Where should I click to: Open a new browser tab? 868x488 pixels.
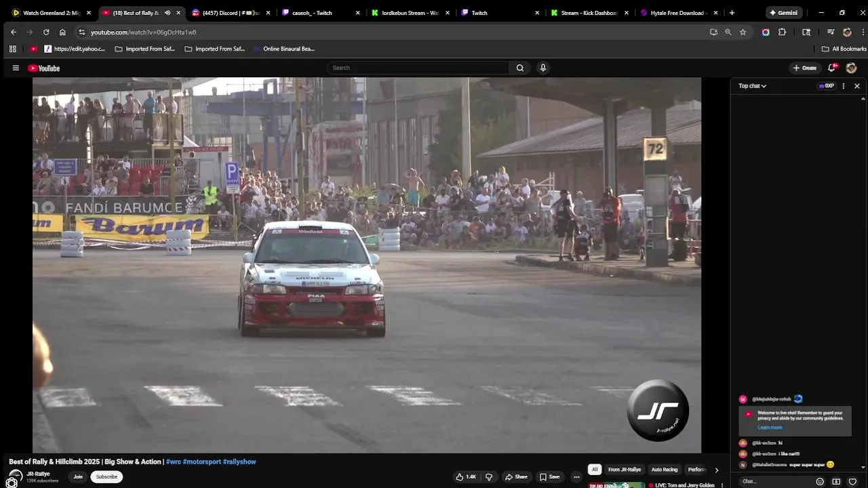tap(732, 13)
